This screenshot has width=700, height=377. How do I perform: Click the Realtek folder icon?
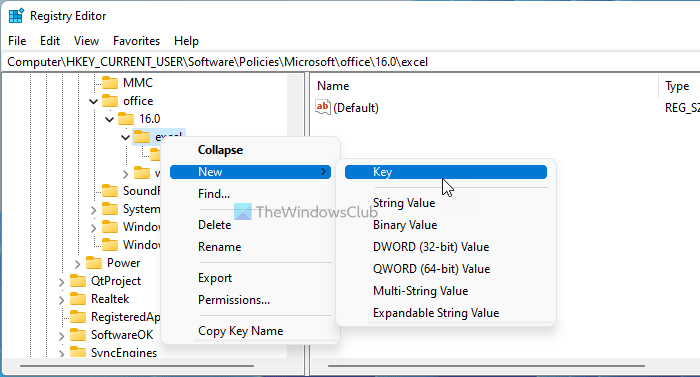point(78,299)
